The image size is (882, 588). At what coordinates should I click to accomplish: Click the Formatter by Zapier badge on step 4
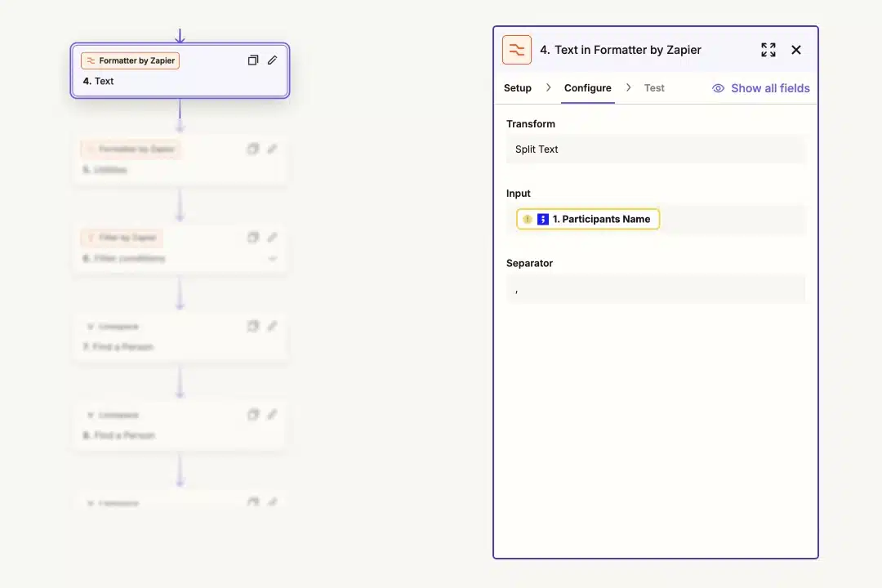[130, 60]
